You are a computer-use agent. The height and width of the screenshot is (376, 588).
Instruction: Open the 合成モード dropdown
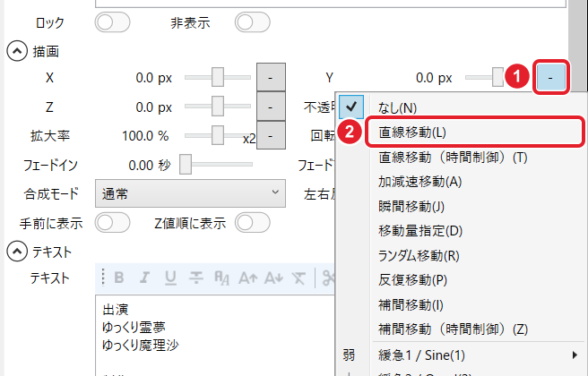(191, 193)
